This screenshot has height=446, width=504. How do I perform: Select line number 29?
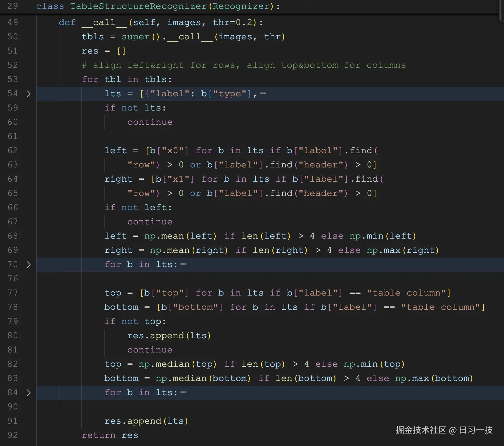click(x=13, y=6)
